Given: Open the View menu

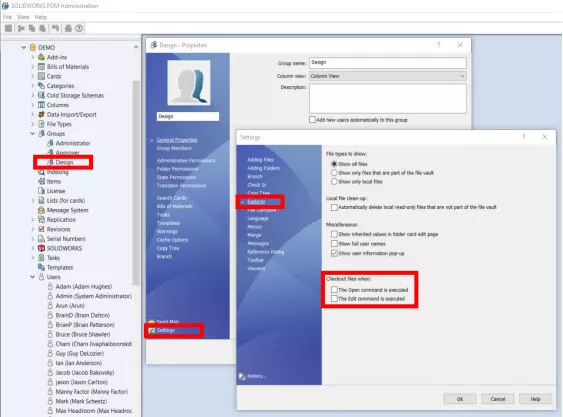Looking at the screenshot, I should pyautogui.click(x=23, y=17).
